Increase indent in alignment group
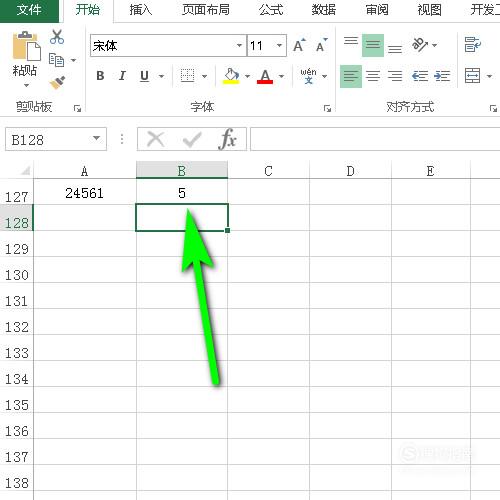This screenshot has height=500, width=500. [x=442, y=76]
